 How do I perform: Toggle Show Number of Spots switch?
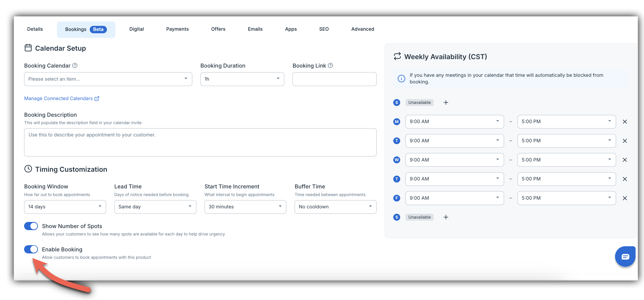tap(31, 226)
